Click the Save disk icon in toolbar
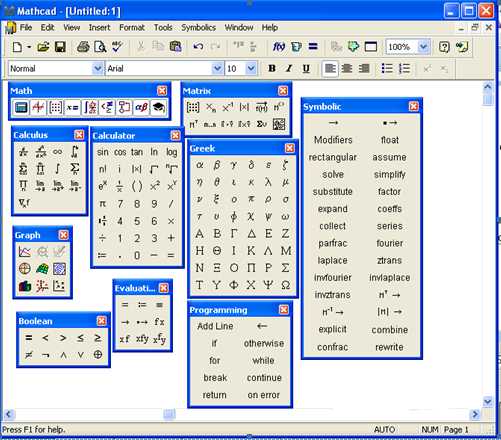The height and width of the screenshot is (440, 501). 60,47
